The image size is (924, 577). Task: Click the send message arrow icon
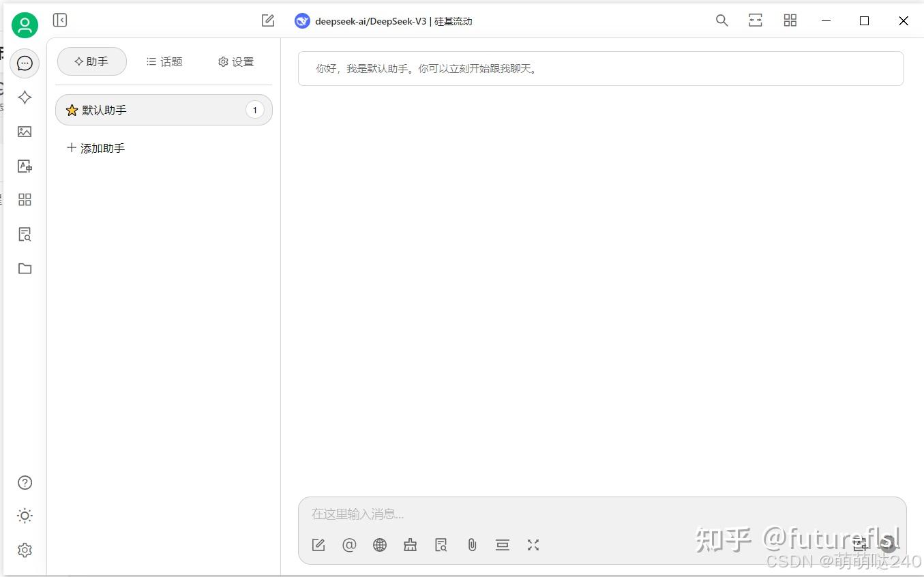[888, 544]
